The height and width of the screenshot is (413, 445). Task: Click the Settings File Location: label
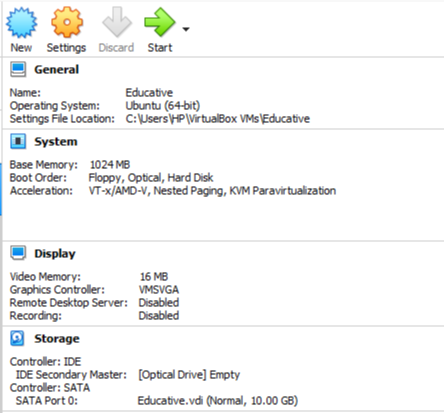pyautogui.click(x=62, y=118)
